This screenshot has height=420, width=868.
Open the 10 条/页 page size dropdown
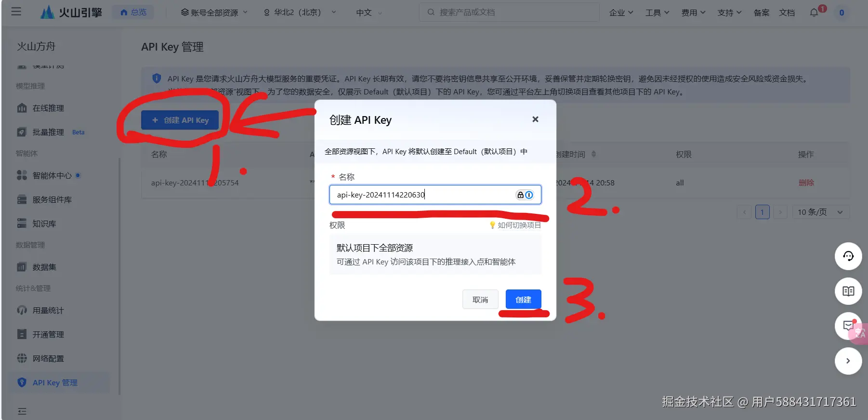click(x=821, y=212)
